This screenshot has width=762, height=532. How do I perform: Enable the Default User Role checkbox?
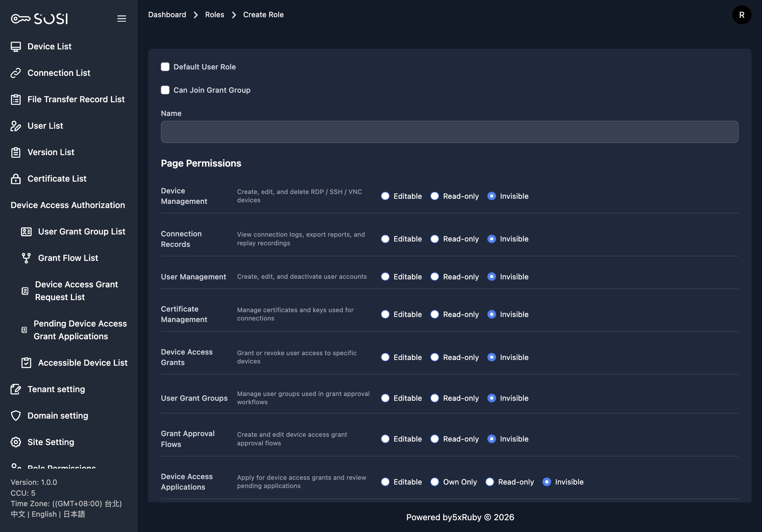[165, 67]
